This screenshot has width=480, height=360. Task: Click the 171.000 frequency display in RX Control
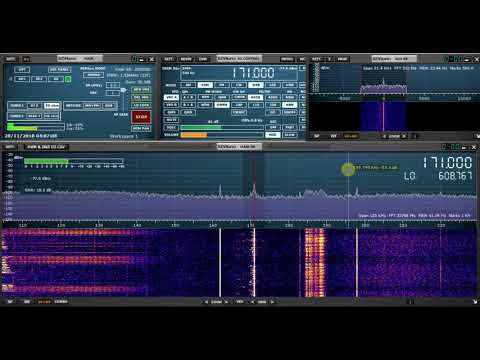[x=253, y=73]
